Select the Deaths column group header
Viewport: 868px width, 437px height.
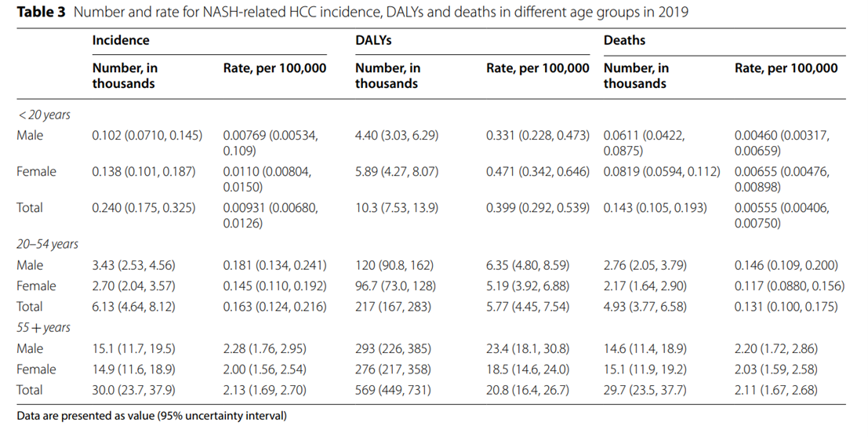(624, 40)
